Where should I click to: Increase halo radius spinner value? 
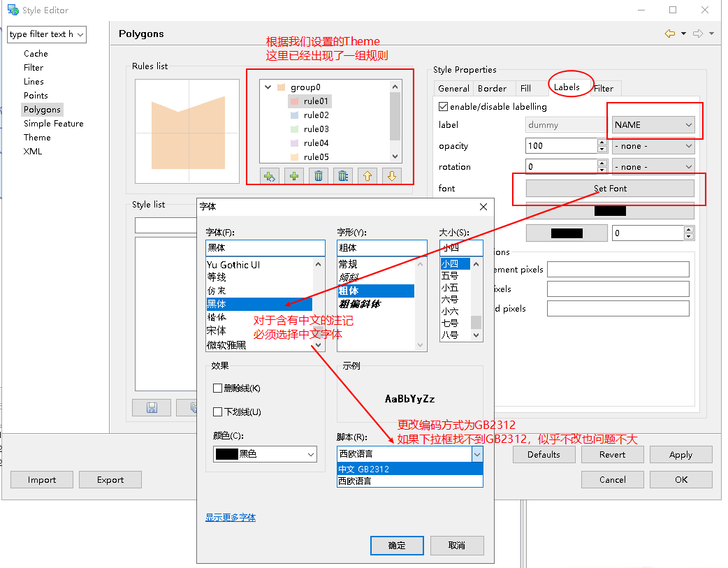[x=689, y=230]
